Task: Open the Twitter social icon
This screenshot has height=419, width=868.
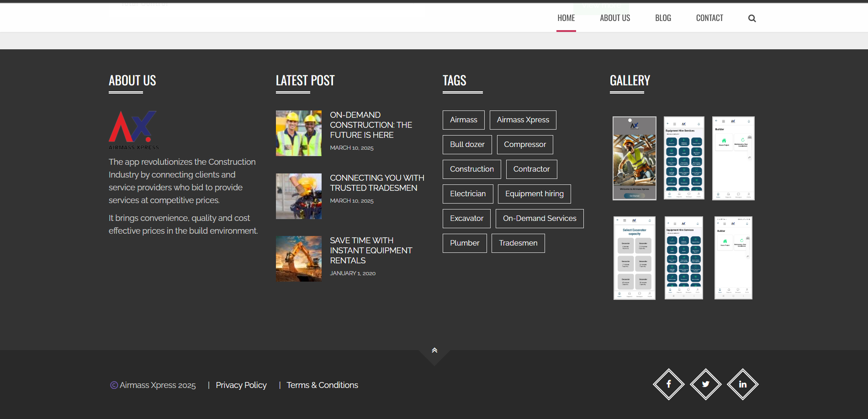Action: (x=705, y=384)
